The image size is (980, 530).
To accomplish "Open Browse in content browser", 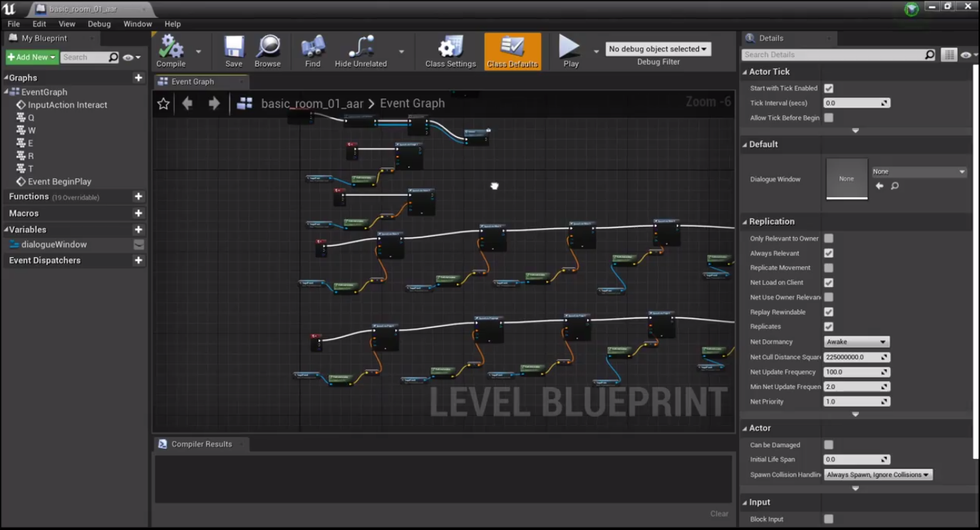I will coord(267,51).
